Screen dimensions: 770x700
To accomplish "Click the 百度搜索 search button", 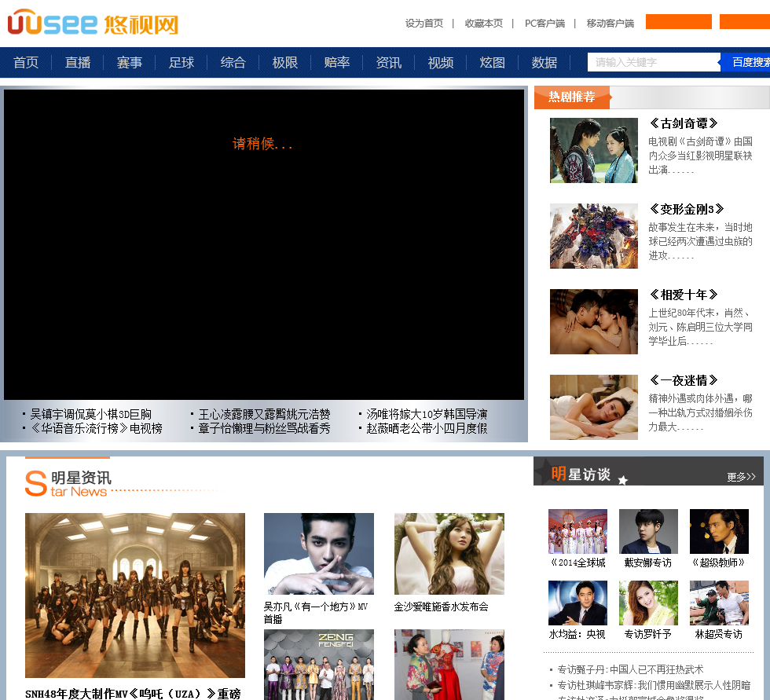I will 746,62.
